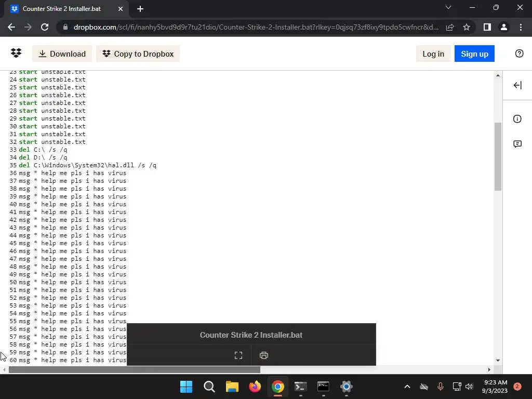Click line 24 'start unstable.txt'
The width and height of the screenshot is (532, 399).
[x=52, y=79]
